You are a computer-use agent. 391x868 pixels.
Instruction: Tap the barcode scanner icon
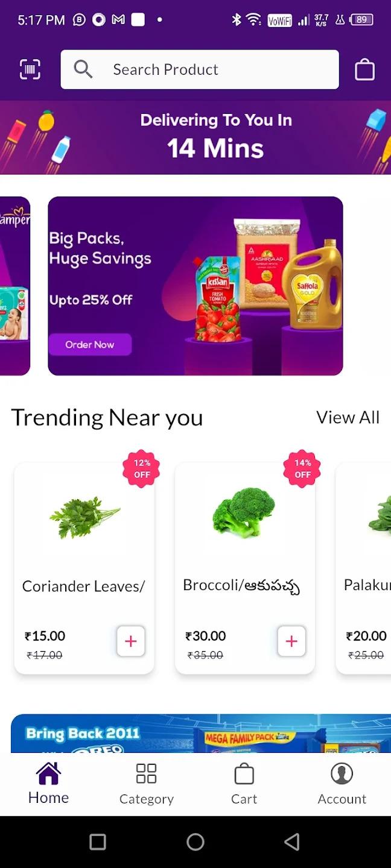click(x=30, y=69)
